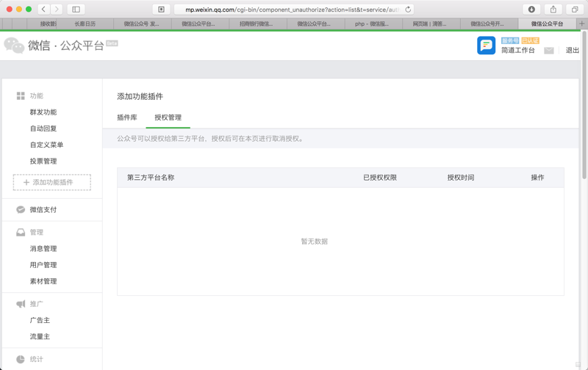Click the 管理 inbox icon in sidebar

(21, 233)
